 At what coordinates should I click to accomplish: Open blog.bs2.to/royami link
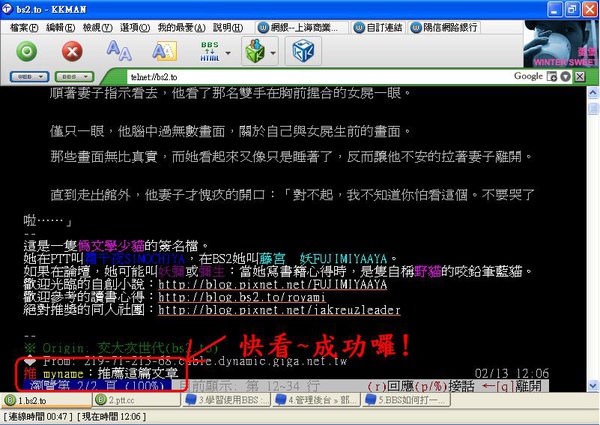coord(242,297)
